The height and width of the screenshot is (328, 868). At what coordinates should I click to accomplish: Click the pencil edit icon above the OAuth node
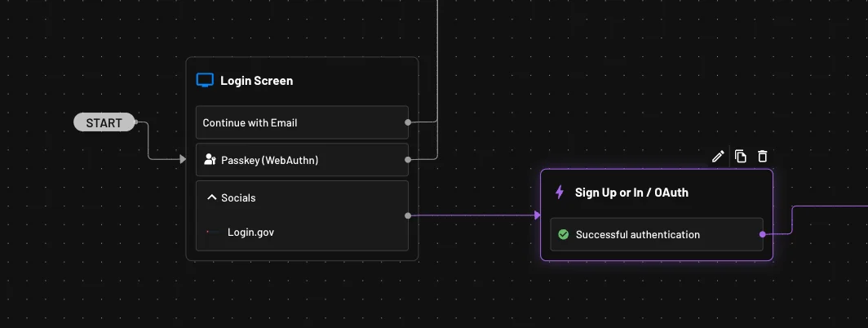pyautogui.click(x=718, y=157)
